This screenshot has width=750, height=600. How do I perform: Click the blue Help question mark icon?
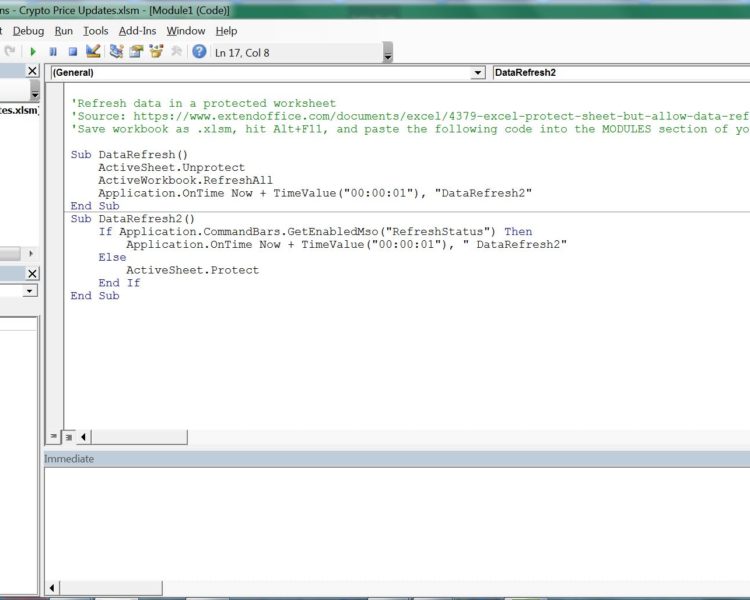pos(200,52)
